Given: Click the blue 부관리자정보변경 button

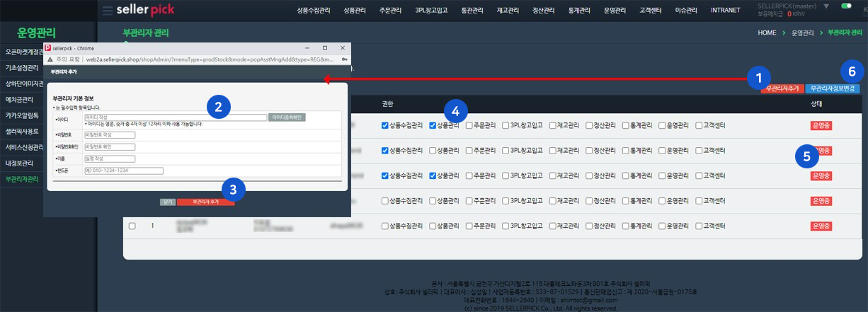Looking at the screenshot, I should [x=833, y=88].
